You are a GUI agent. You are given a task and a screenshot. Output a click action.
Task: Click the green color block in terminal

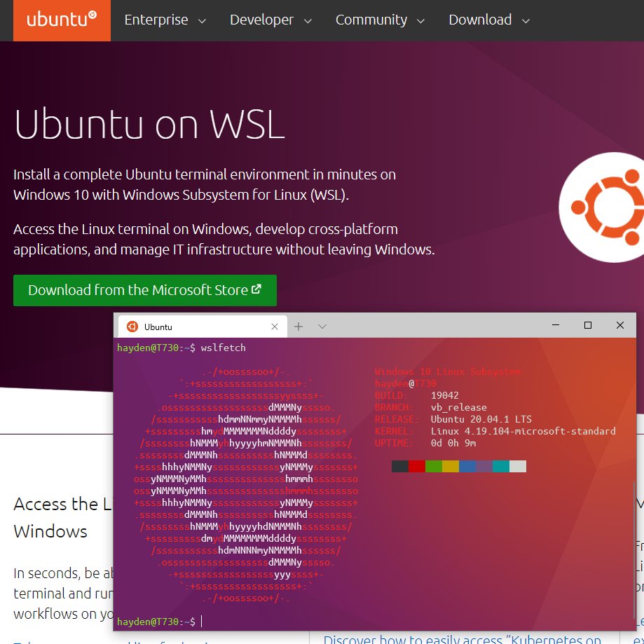coord(433,466)
